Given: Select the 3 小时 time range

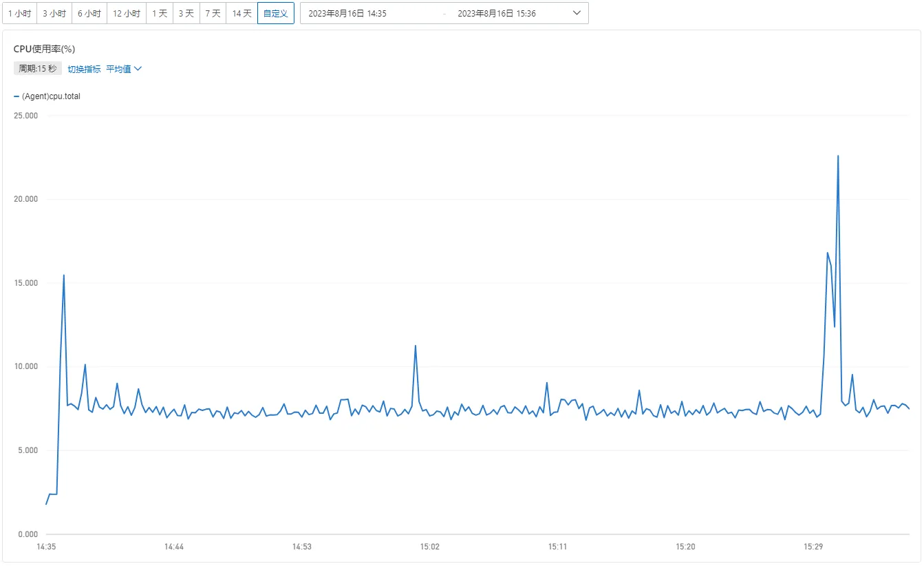Looking at the screenshot, I should (54, 13).
